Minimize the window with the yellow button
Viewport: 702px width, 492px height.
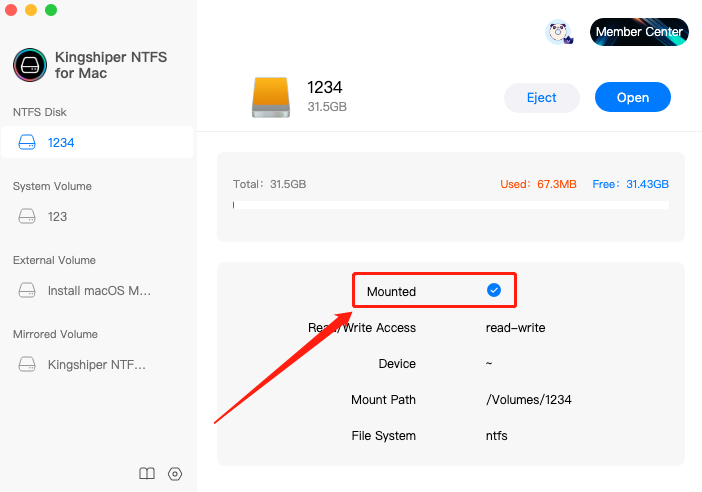tap(31, 10)
